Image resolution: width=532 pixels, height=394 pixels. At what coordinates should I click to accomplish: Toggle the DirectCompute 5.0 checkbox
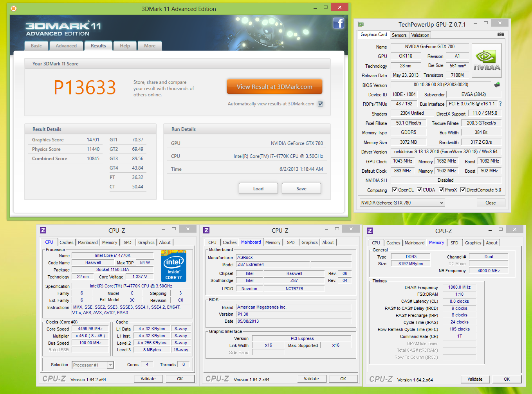pos(463,190)
